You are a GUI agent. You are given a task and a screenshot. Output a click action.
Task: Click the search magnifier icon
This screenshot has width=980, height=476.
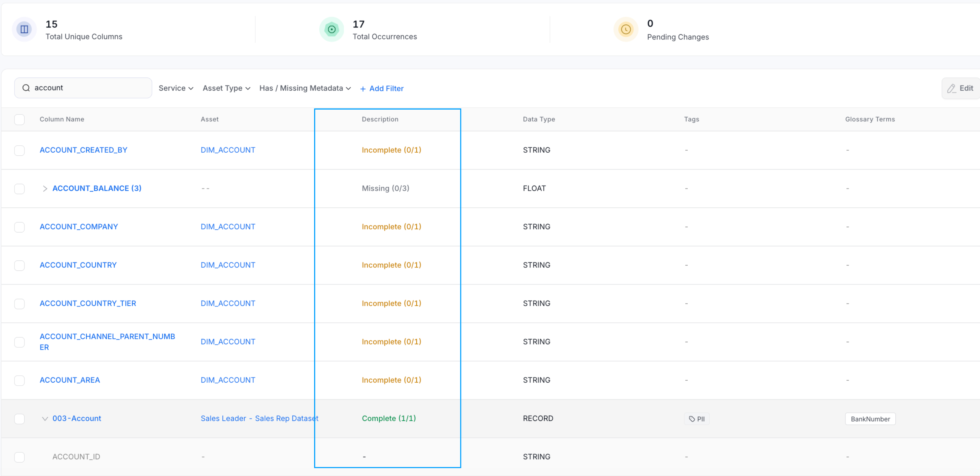click(26, 88)
